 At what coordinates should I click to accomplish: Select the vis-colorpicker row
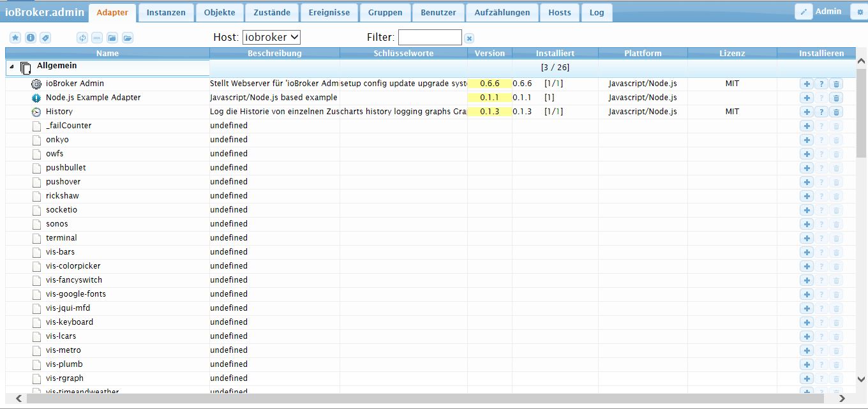pyautogui.click(x=430, y=266)
